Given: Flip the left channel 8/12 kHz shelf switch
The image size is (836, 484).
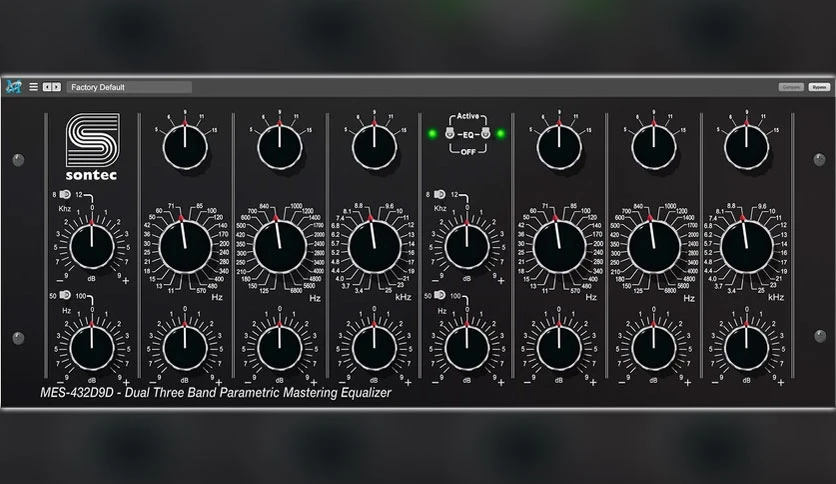Looking at the screenshot, I should point(65,194).
